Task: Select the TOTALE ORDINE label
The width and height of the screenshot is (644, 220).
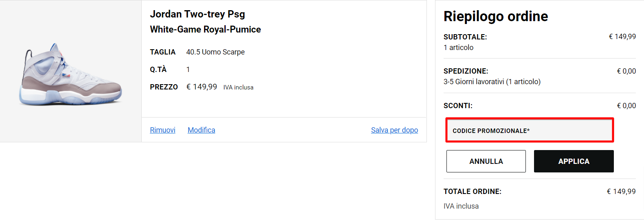Action: coord(473,192)
